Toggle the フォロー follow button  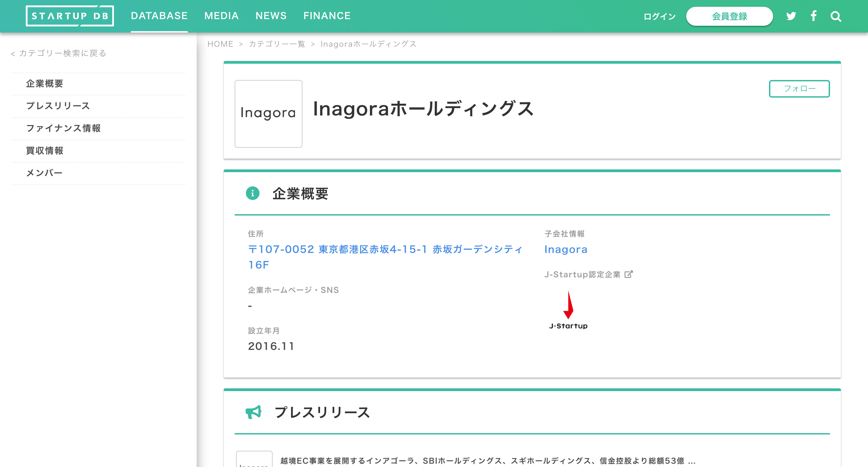[799, 89]
